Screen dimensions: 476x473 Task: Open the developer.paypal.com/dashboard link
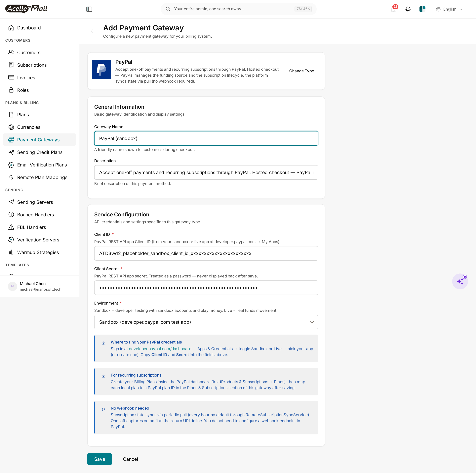tap(160, 349)
